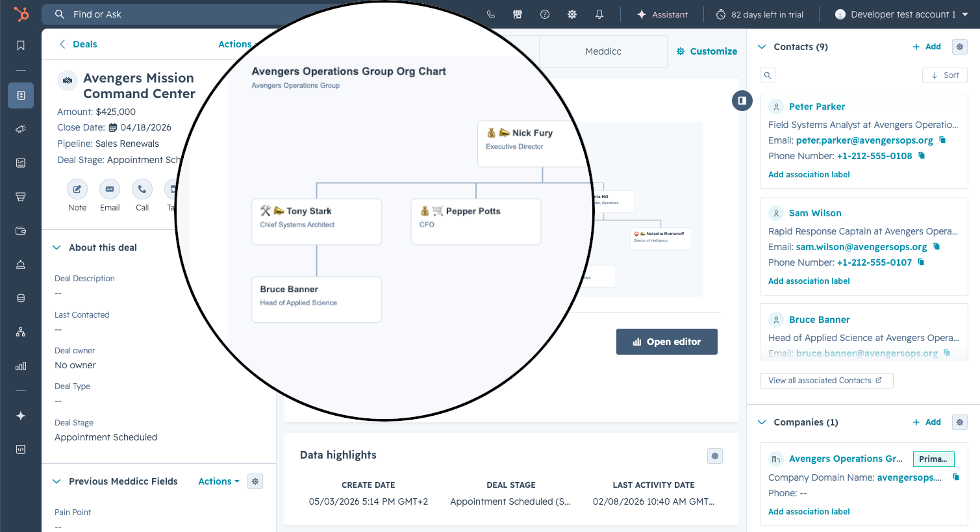Copy Sam Wilson's phone number
The height and width of the screenshot is (532, 980).
(x=921, y=262)
